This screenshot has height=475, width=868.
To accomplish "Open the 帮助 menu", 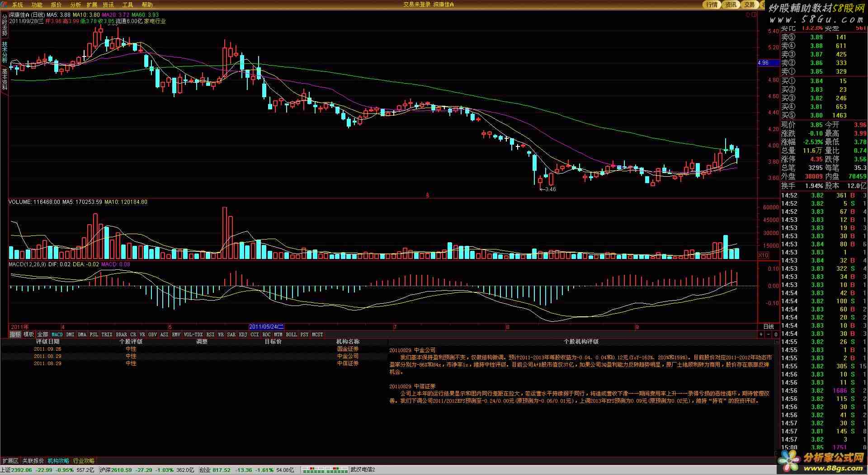I will pos(147,5).
